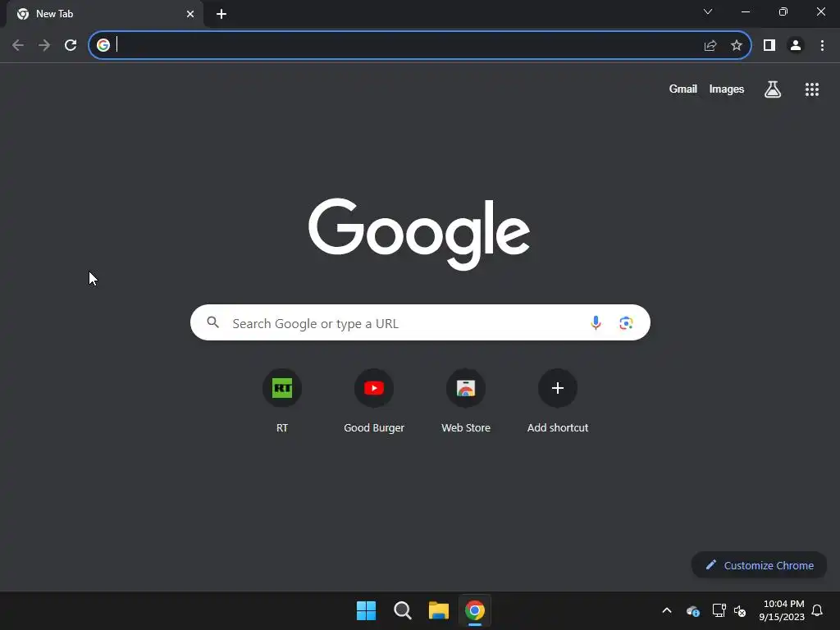Image resolution: width=840 pixels, height=630 pixels.
Task: Open the OneDrive cloud tray icon
Action: (x=692, y=610)
